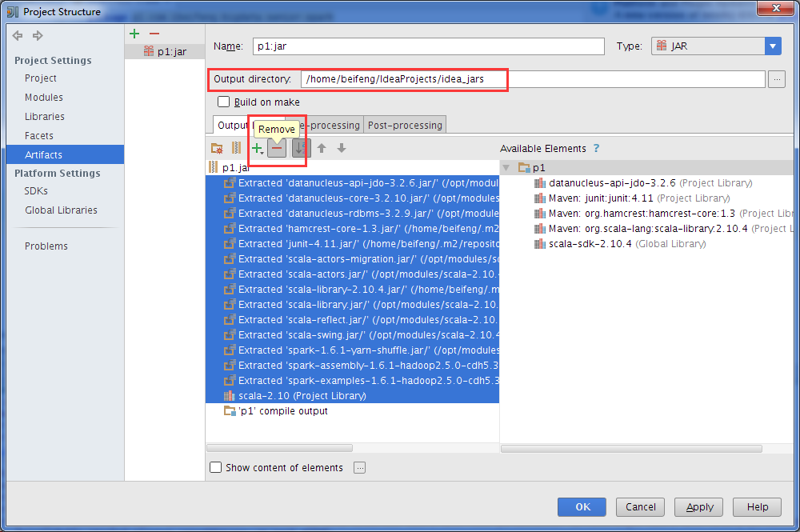Go forward with the right arrow icon
The image size is (800, 532).
point(38,36)
